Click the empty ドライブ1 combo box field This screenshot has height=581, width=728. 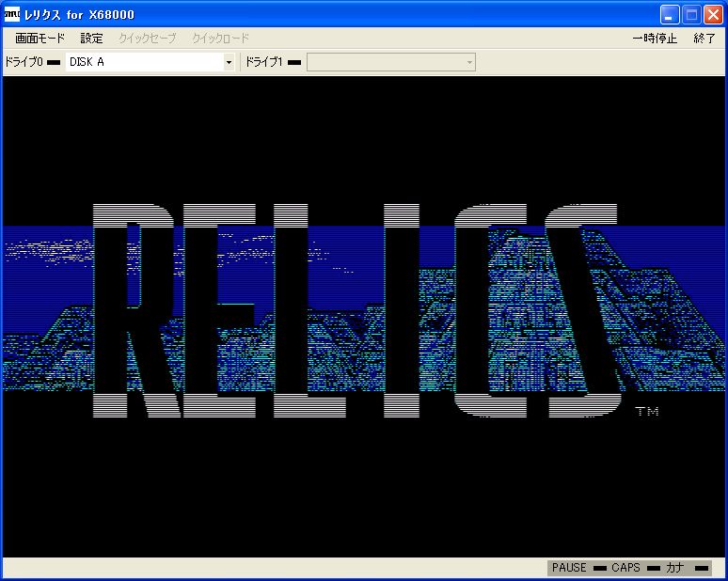click(391, 62)
